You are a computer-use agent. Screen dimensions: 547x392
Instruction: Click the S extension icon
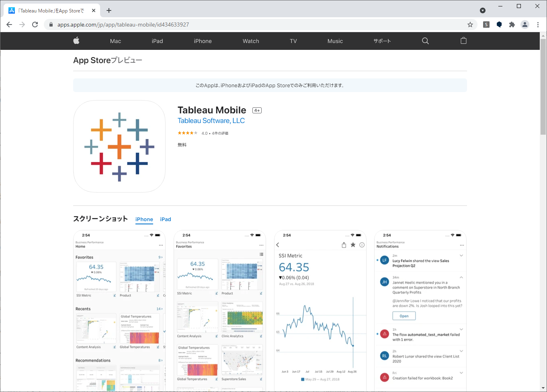pos(486,25)
